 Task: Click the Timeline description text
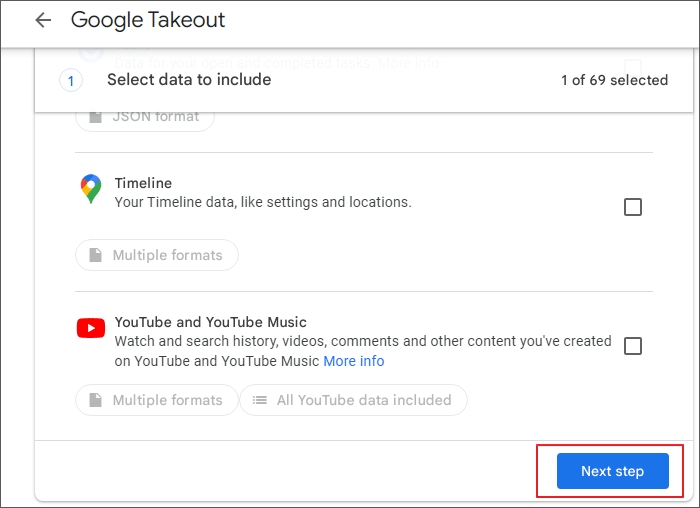pyautogui.click(x=263, y=202)
